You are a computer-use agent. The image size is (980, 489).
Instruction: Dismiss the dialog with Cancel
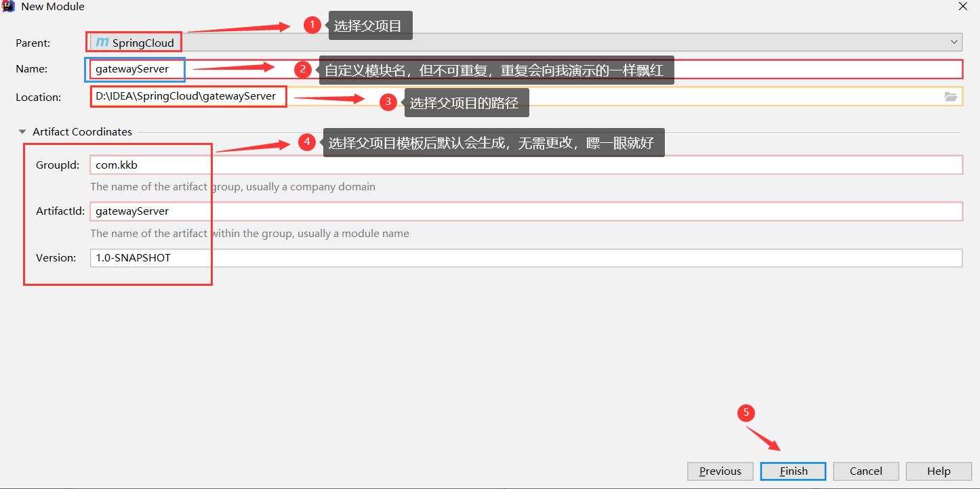(865, 471)
